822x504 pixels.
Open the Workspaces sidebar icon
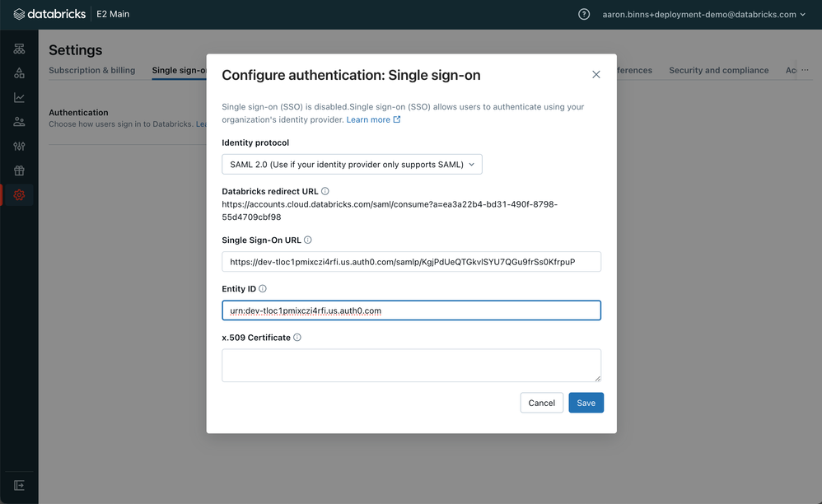(x=19, y=49)
